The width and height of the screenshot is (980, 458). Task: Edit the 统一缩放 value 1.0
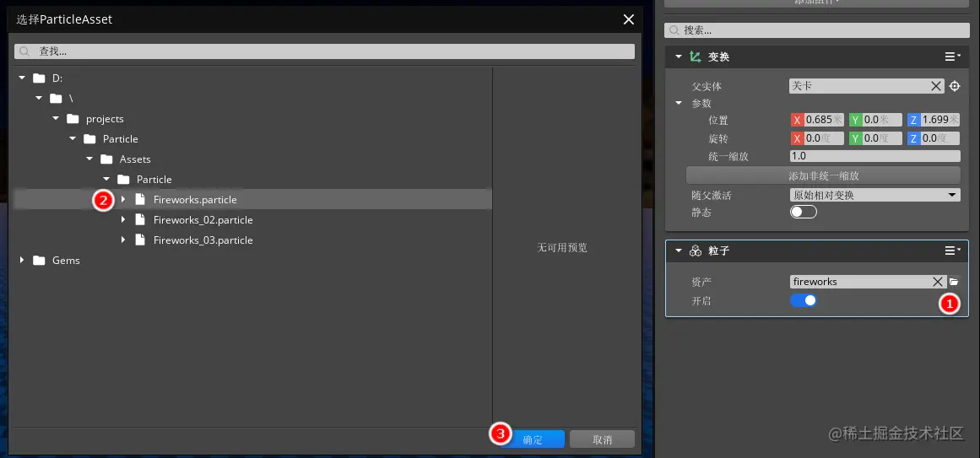pos(874,156)
